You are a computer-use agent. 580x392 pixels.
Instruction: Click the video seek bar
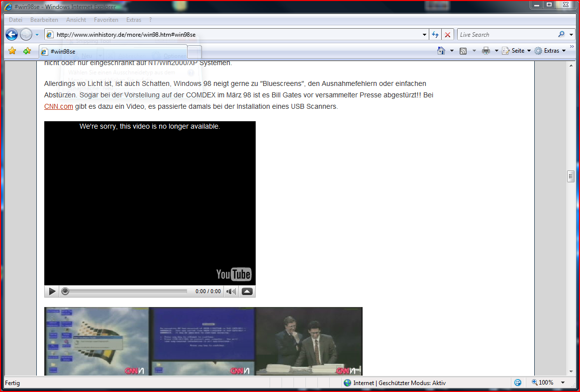coord(124,291)
